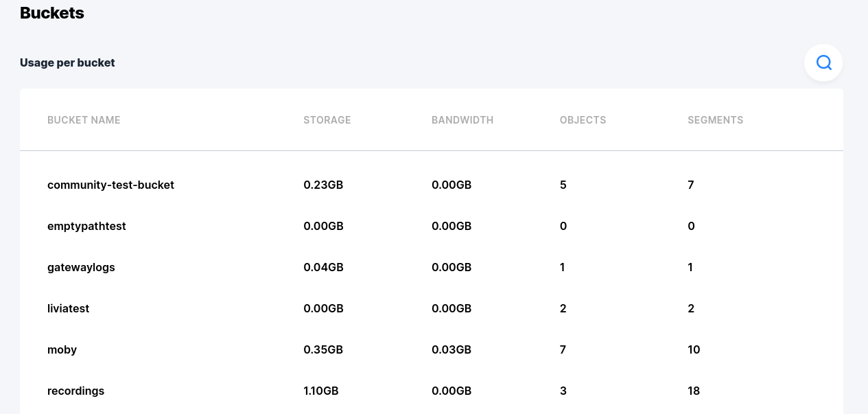Sort by the STORAGE column header
This screenshot has width=868, height=414.
coord(327,119)
